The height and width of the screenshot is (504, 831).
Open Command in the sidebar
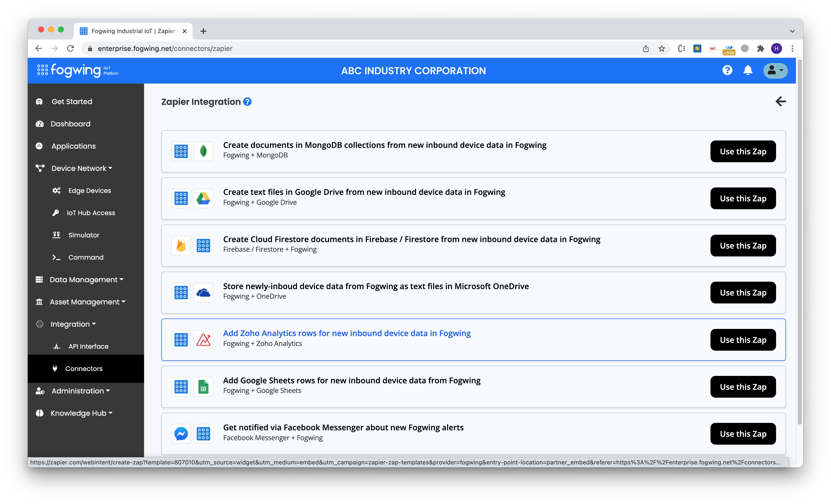point(86,257)
